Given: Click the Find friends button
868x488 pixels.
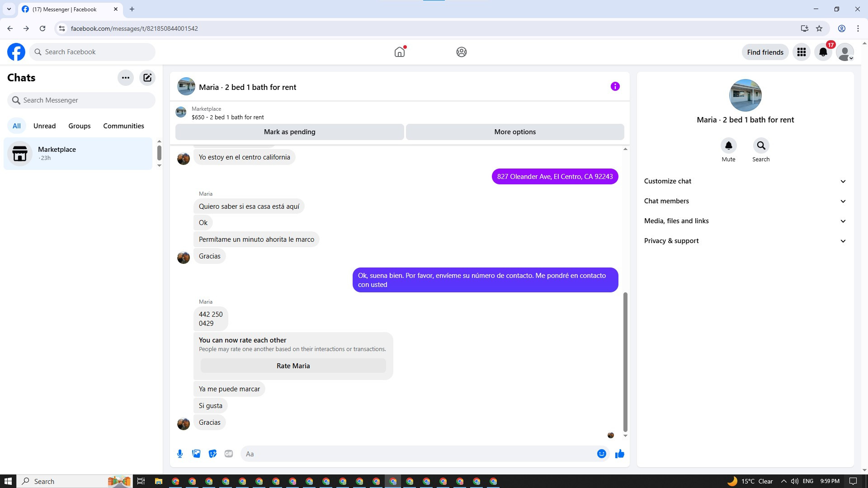Looking at the screenshot, I should [765, 52].
